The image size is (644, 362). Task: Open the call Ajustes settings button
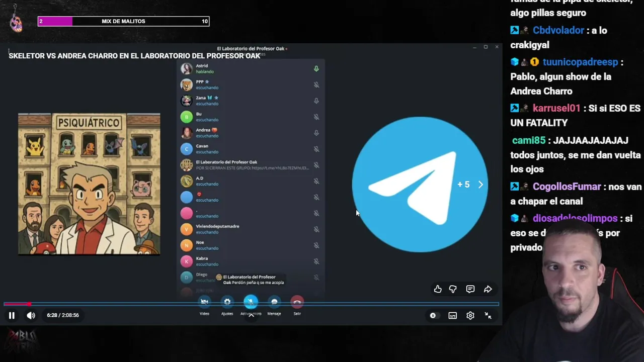pos(227,302)
